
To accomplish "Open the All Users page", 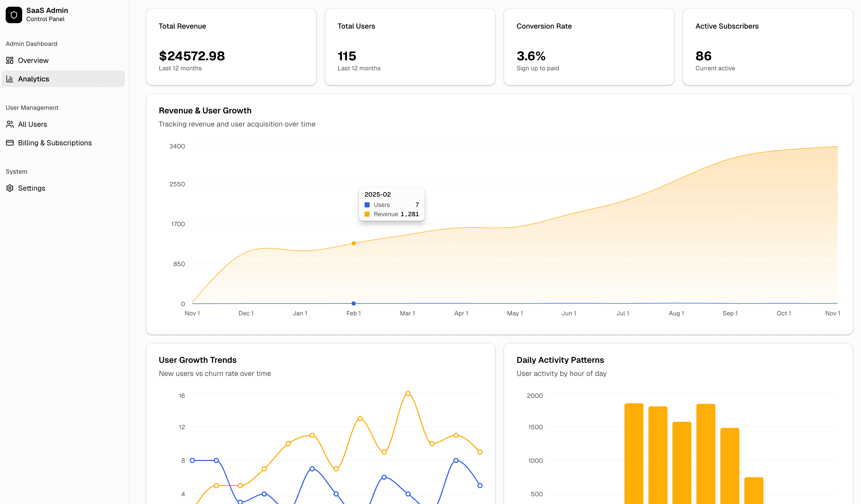I will click(32, 124).
